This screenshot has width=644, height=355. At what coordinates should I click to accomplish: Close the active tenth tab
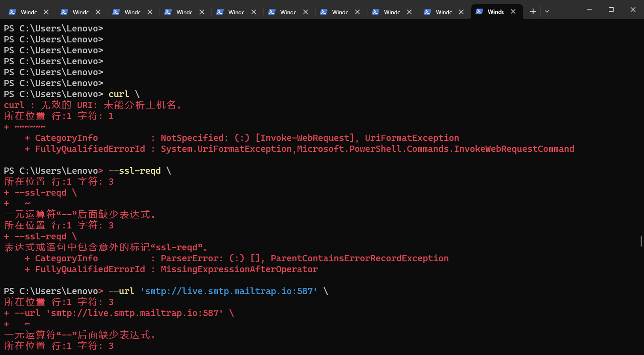click(x=513, y=12)
